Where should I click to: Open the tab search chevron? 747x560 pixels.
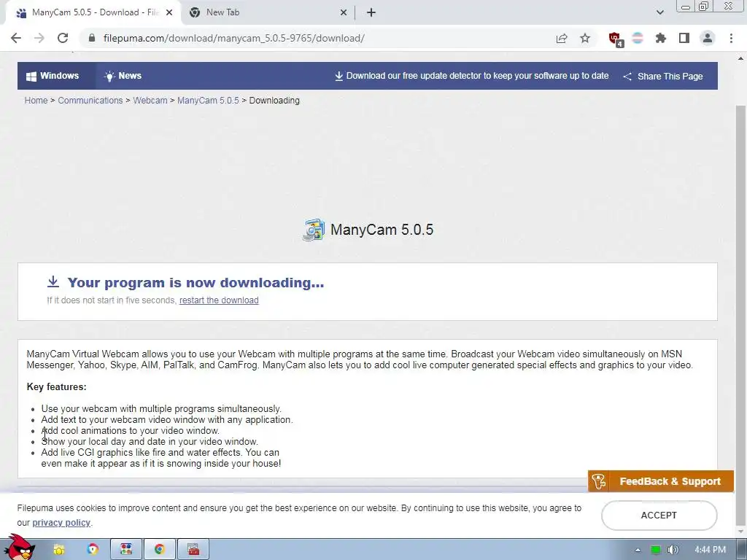[x=659, y=12]
